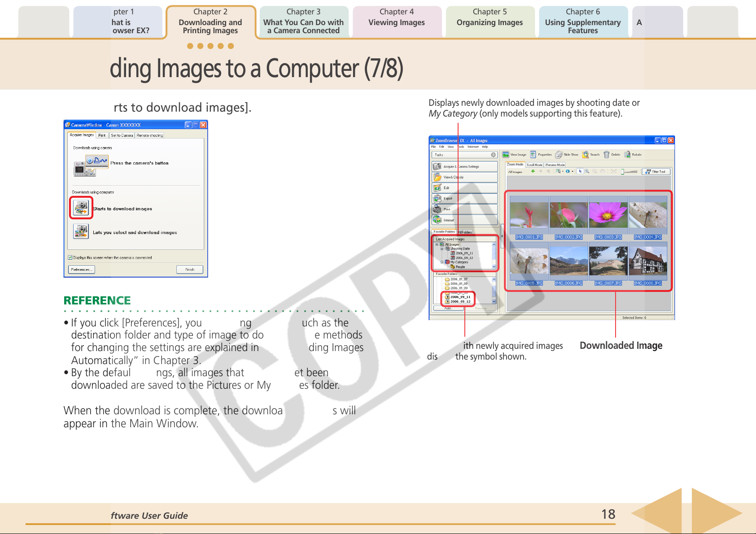The image size is (756, 534).
Task: Click the fit-to-window icon in ZoomBrowser
Action: [613, 171]
